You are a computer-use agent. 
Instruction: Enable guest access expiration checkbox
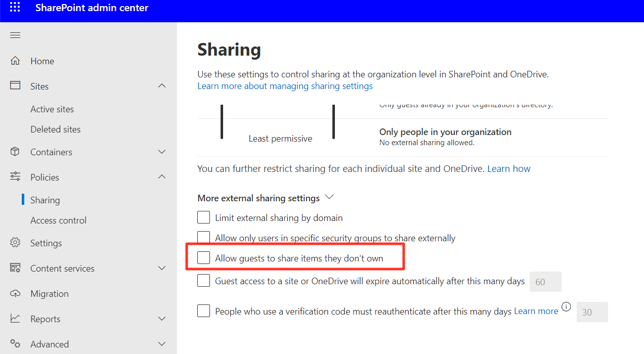coord(203,281)
